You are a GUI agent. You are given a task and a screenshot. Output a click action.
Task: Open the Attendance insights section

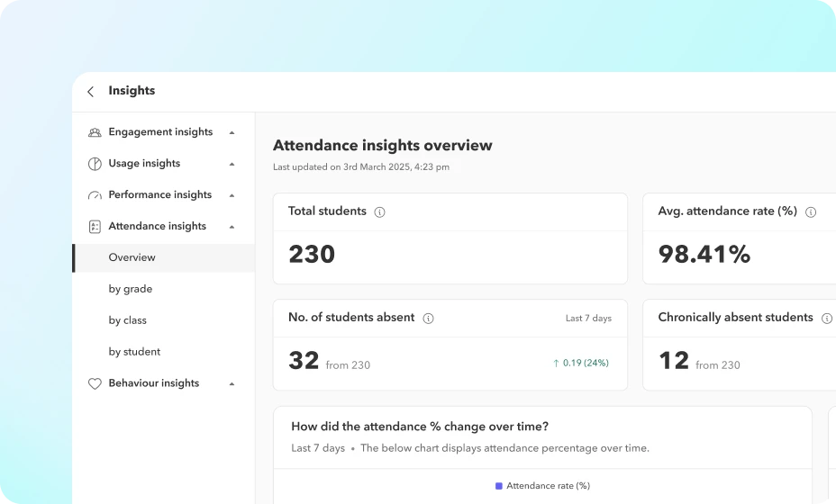[158, 227]
